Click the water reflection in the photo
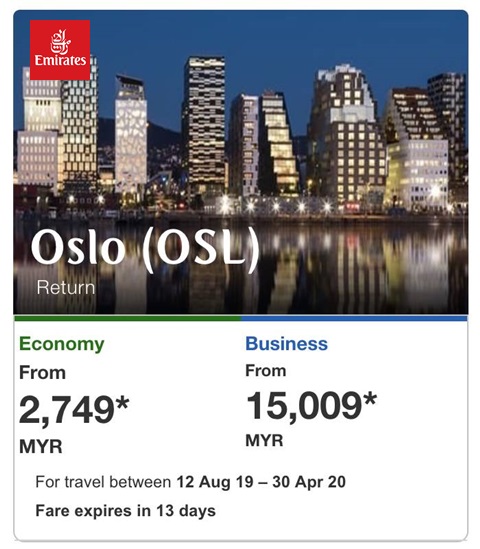The width and height of the screenshot is (480, 549). pos(350,266)
